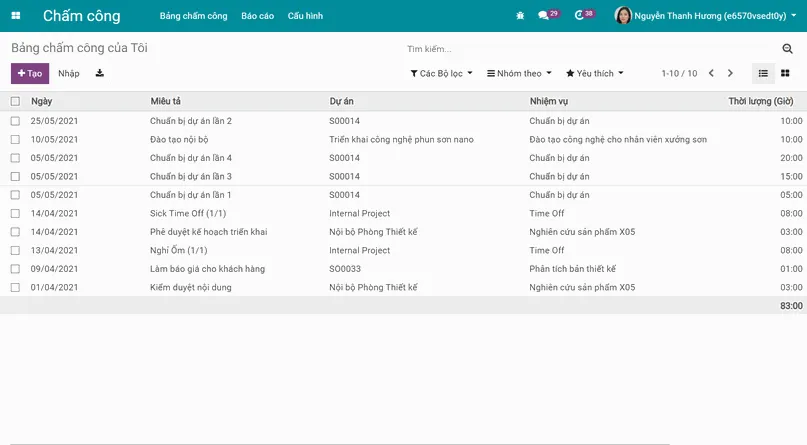Check the row dated 25/05/2021
Viewport: 807px width, 445px height.
(x=15, y=121)
